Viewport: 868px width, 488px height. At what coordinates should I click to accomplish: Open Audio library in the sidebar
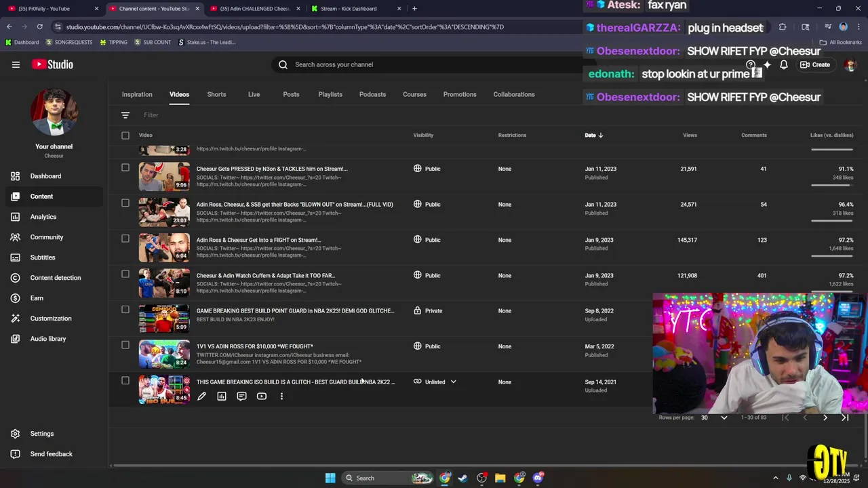tap(54, 339)
